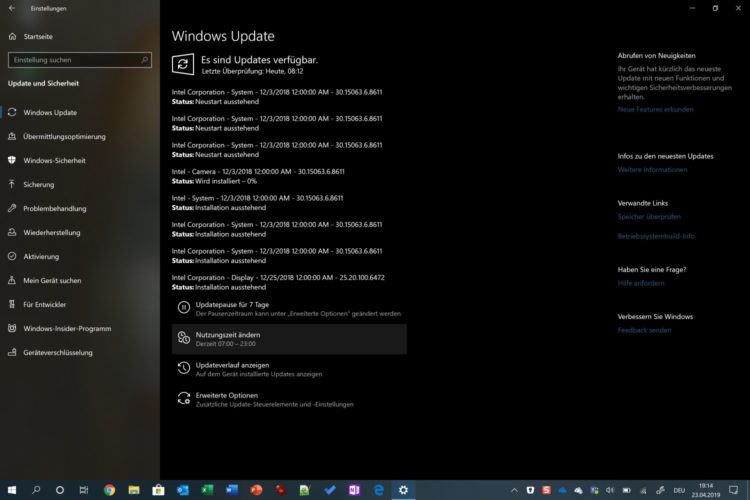Screen dimensions: 750x500
Task: Click the Speicher überprüfen link
Action: tap(649, 217)
